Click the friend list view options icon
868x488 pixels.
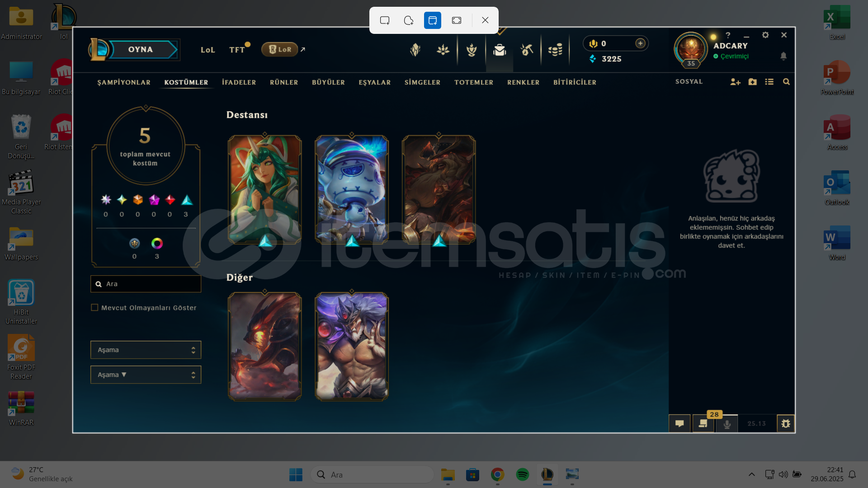coord(769,82)
